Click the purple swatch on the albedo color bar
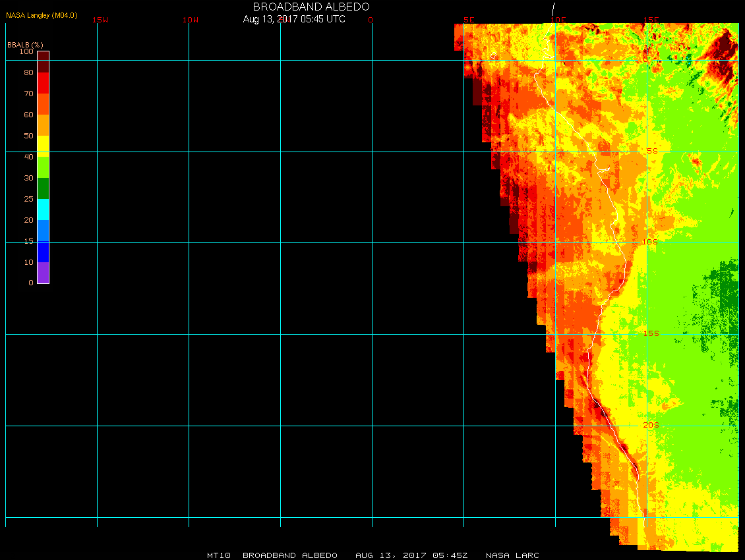 [x=43, y=273]
